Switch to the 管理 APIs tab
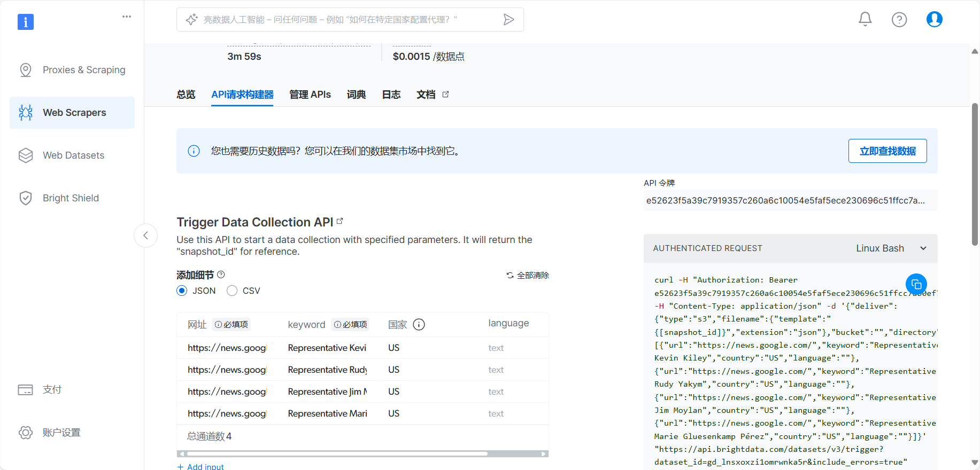The width and height of the screenshot is (980, 470). coord(310,95)
